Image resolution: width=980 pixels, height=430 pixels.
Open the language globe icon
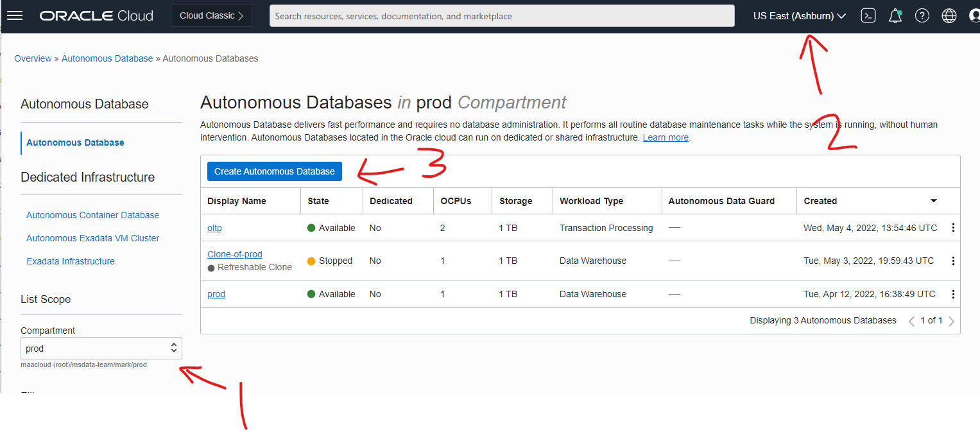click(x=949, y=16)
